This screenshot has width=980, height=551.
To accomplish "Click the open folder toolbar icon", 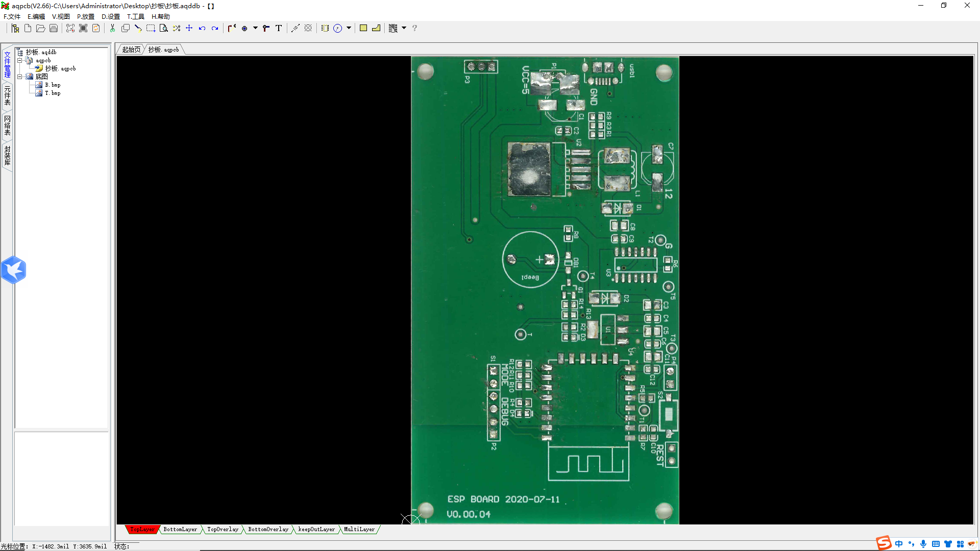I will coord(41,28).
